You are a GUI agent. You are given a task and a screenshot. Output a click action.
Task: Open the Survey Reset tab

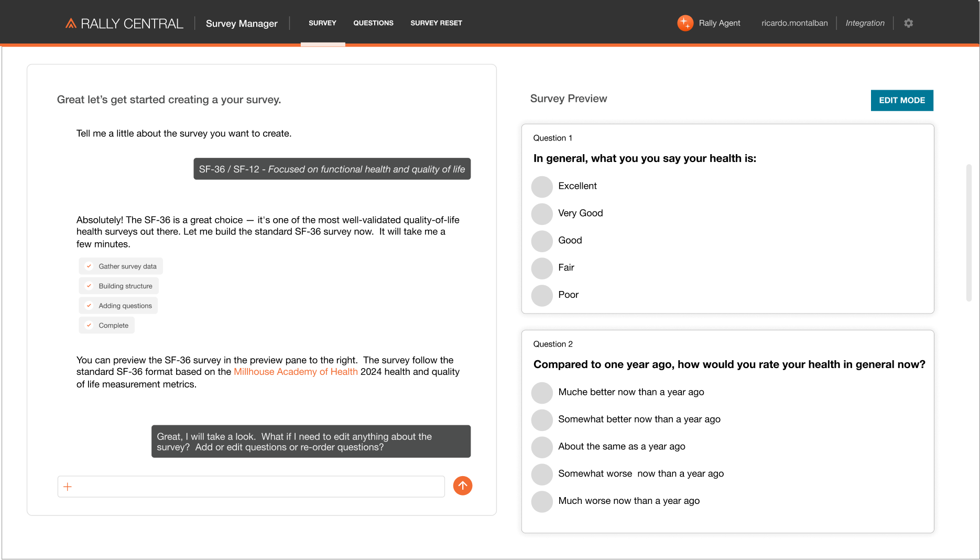tap(436, 23)
